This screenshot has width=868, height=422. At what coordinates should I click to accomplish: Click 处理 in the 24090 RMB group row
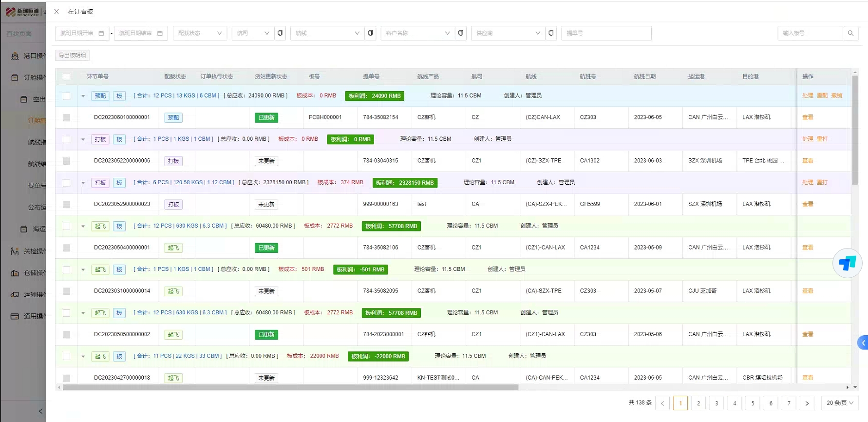coord(808,96)
